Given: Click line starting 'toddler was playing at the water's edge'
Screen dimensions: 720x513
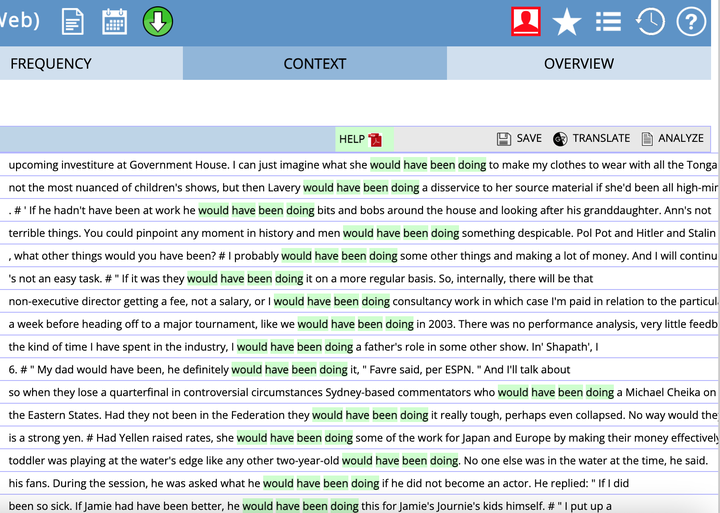Looking at the screenshot, I should click(360, 461).
